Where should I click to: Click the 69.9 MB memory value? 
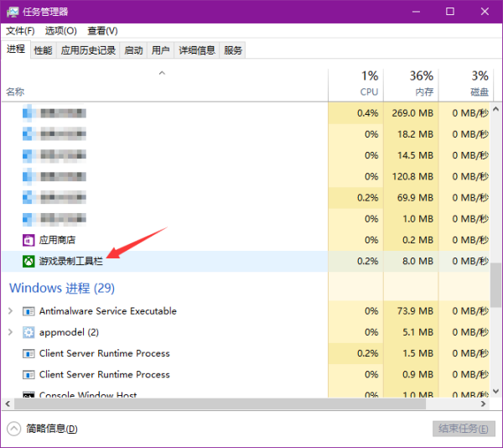coord(415,198)
